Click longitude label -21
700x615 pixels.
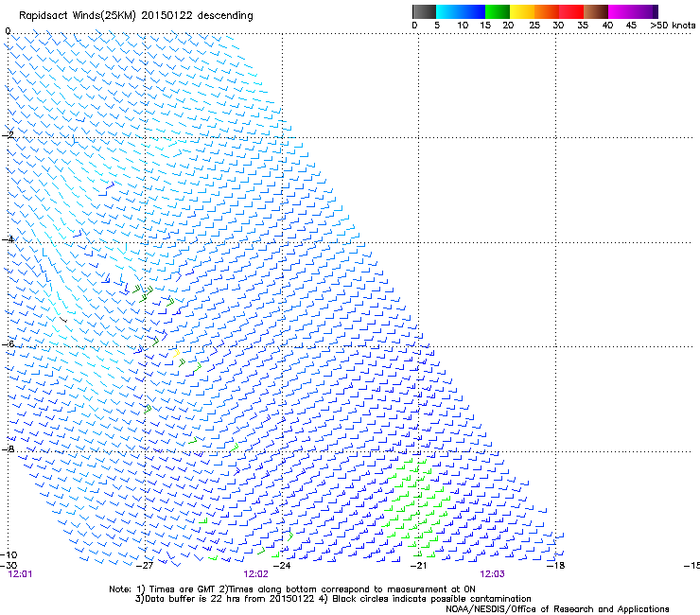tap(419, 566)
